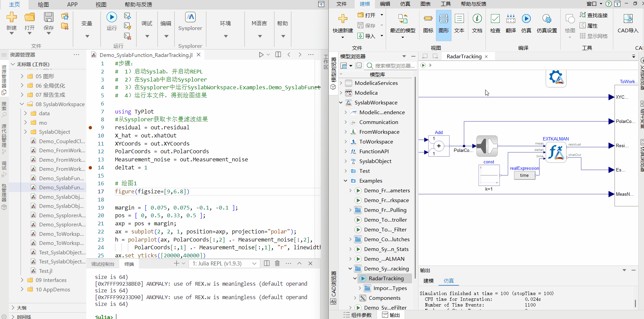Click the 查找连接 find connection button
Image resolution: width=644 pixels, height=319 pixels.
(x=594, y=15)
